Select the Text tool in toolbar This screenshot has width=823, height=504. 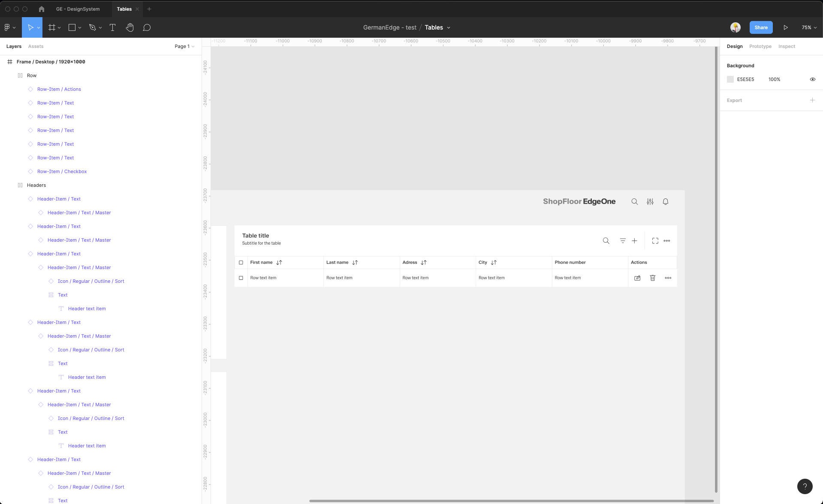click(113, 27)
